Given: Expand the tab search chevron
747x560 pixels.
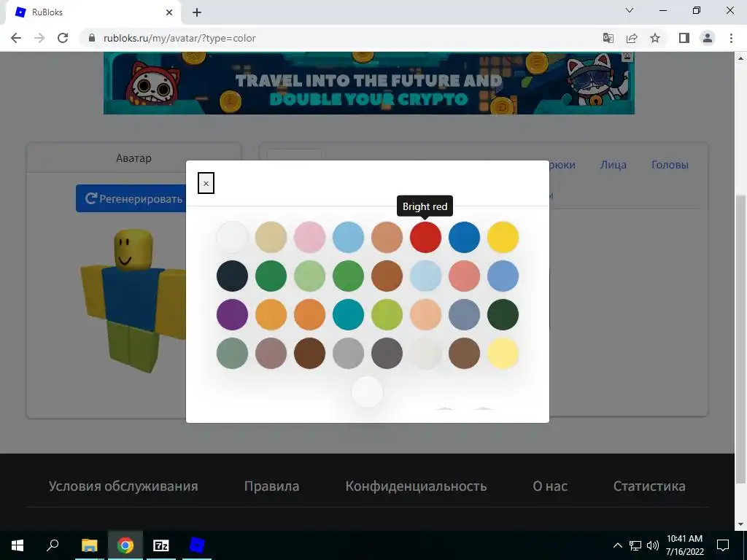Looking at the screenshot, I should click(x=630, y=10).
